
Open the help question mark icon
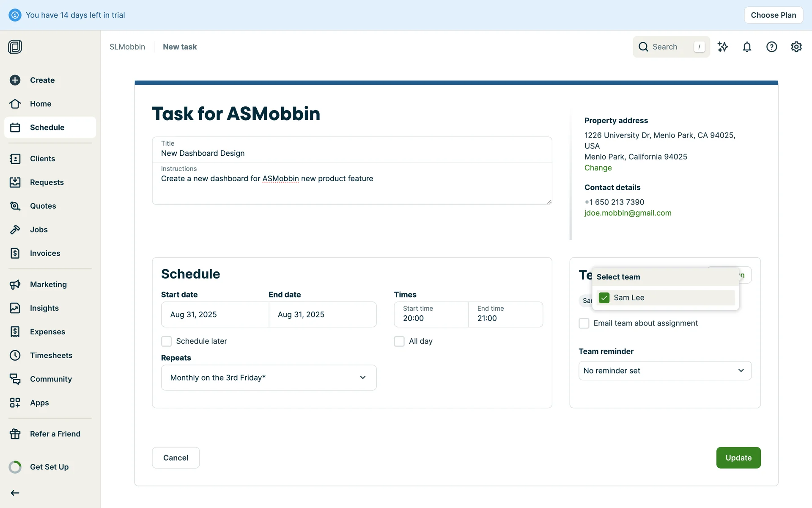click(771, 47)
